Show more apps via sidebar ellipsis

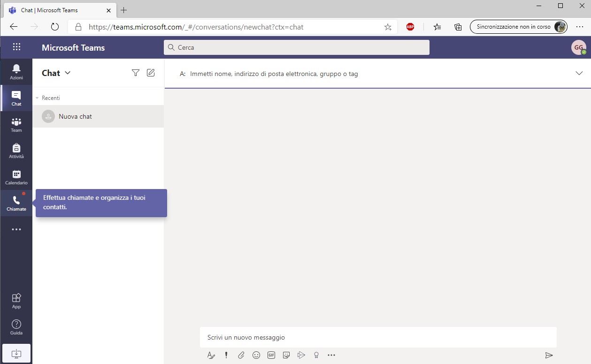[x=16, y=229]
